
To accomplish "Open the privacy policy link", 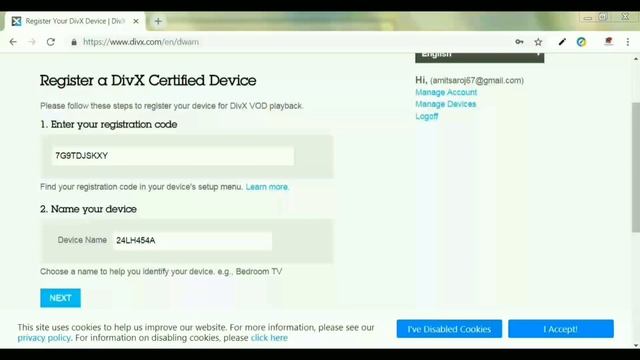I will click(44, 338).
